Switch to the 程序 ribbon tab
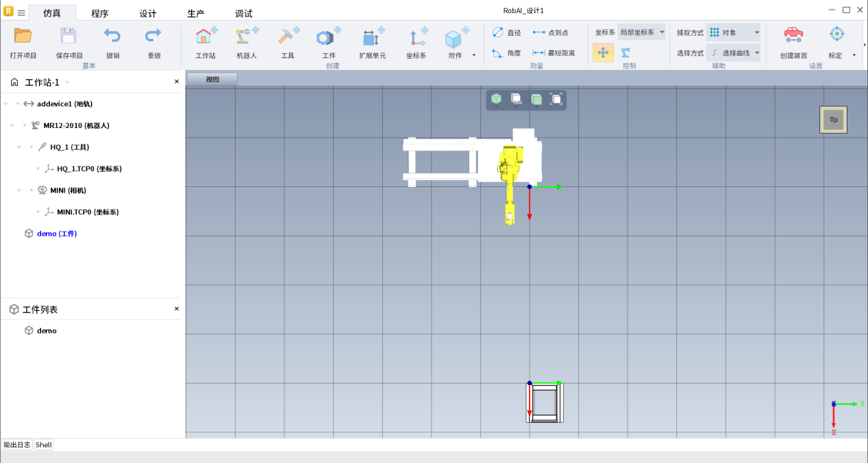868x463 pixels. pyautogui.click(x=100, y=14)
